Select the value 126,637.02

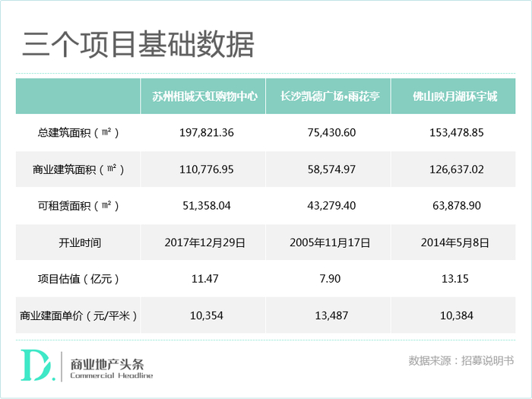(456, 169)
